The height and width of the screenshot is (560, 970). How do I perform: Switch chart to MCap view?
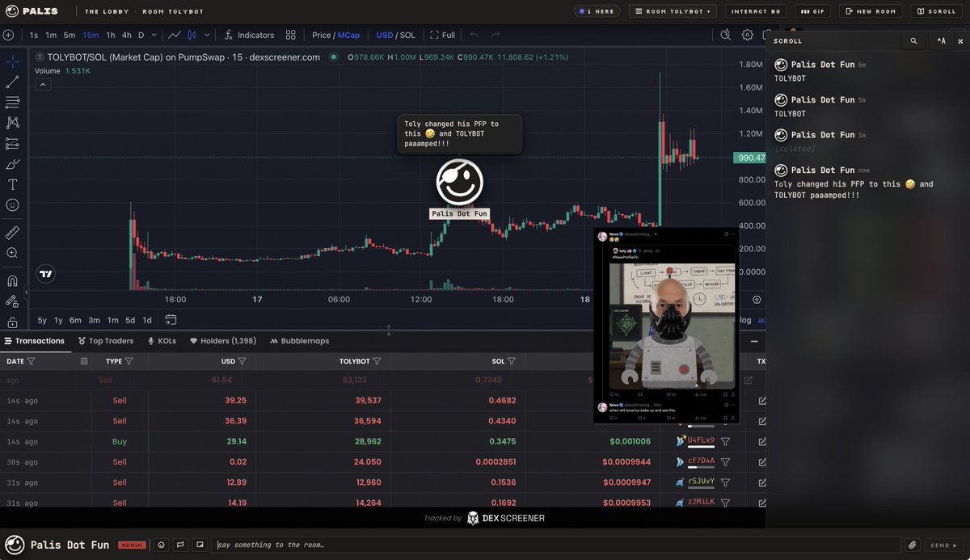pos(349,35)
